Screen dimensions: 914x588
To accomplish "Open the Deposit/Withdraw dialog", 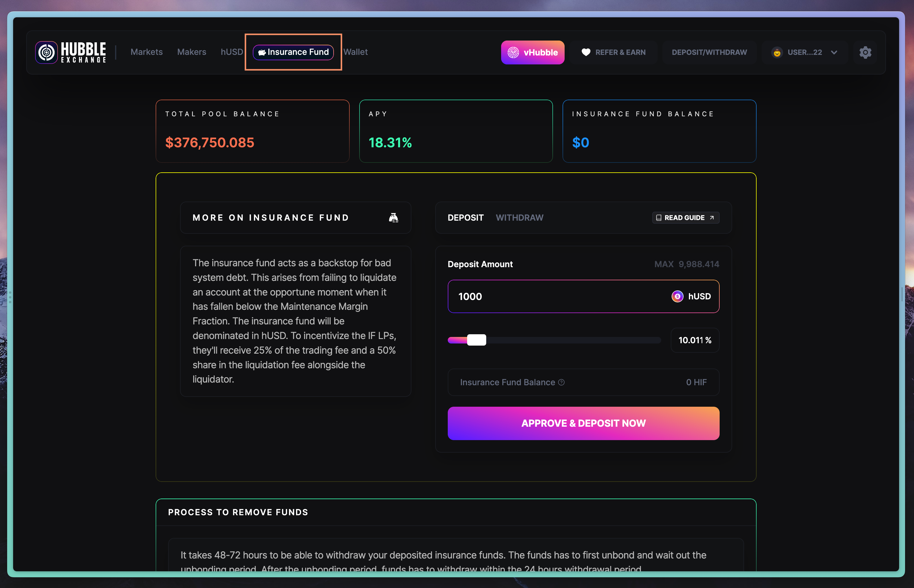I will pyautogui.click(x=709, y=52).
